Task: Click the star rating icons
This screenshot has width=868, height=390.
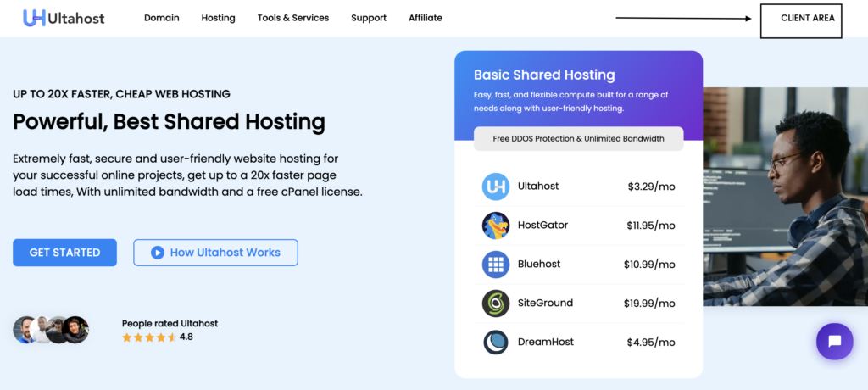Action: [x=149, y=337]
